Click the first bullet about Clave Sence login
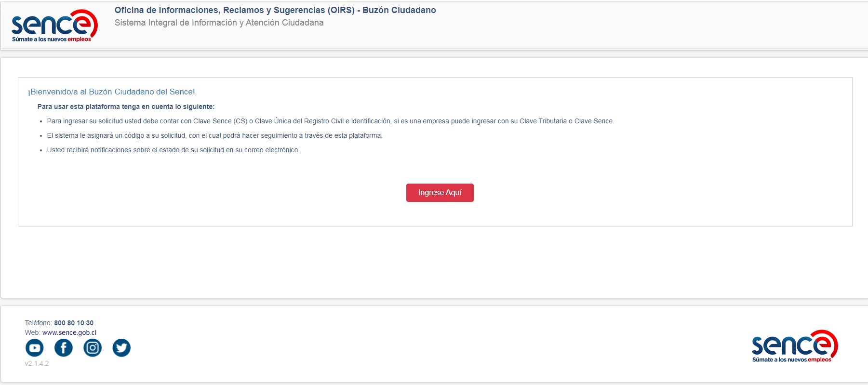The image size is (868, 385). tap(330, 121)
